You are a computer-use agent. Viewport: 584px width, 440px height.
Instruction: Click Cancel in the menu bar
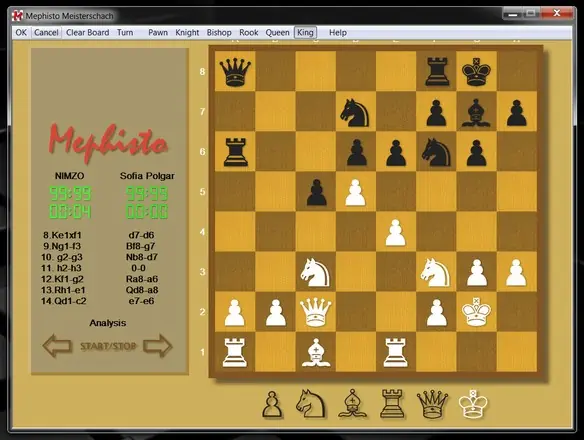click(x=46, y=32)
